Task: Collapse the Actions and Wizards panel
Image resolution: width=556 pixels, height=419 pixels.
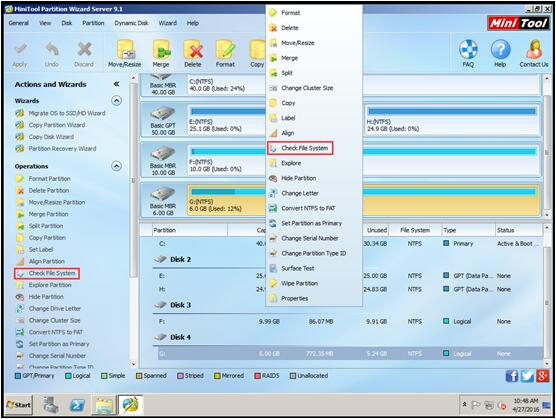Action: tap(116, 84)
